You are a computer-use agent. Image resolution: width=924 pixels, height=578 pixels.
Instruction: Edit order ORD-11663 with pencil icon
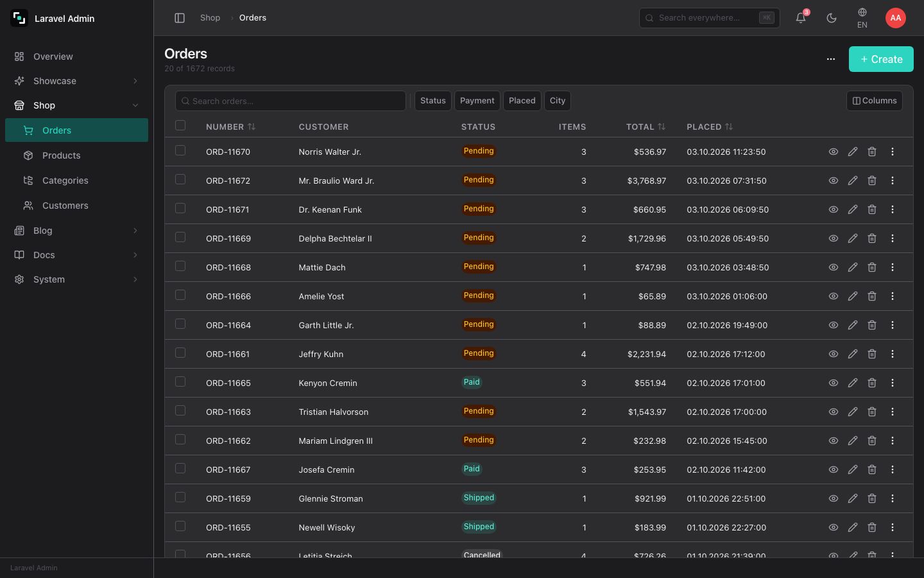[x=853, y=412]
